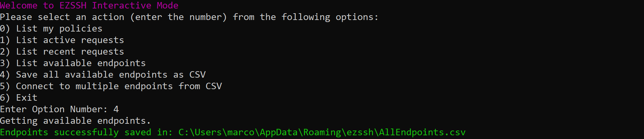The width and height of the screenshot is (644, 139).
Task: Click the marco username in the saved path
Action: click(x=241, y=133)
